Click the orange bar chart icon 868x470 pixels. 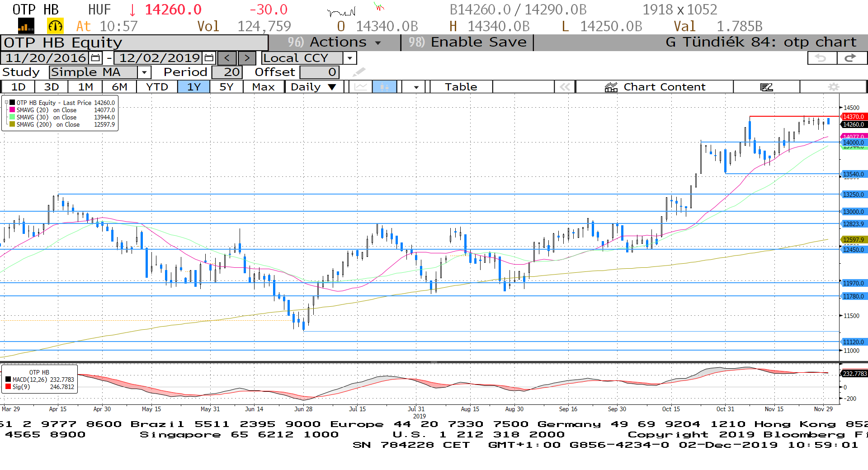pos(26,26)
